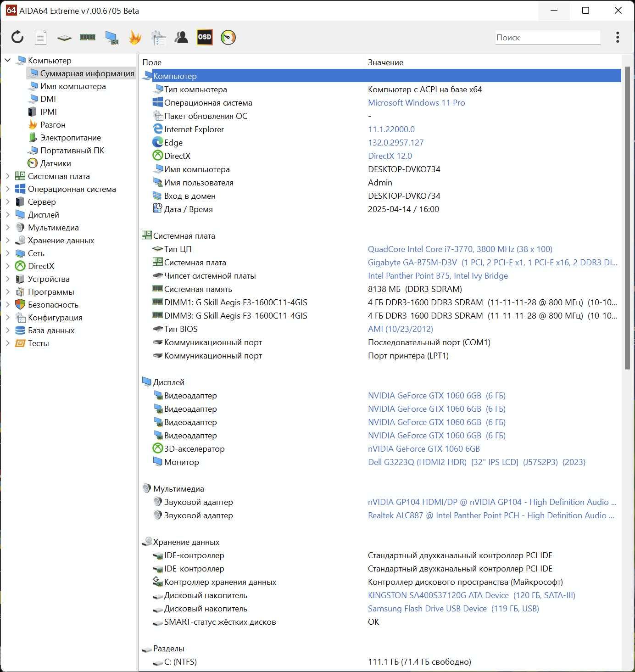Select Имя компьютера in left tree
The image size is (635, 672).
click(x=73, y=86)
